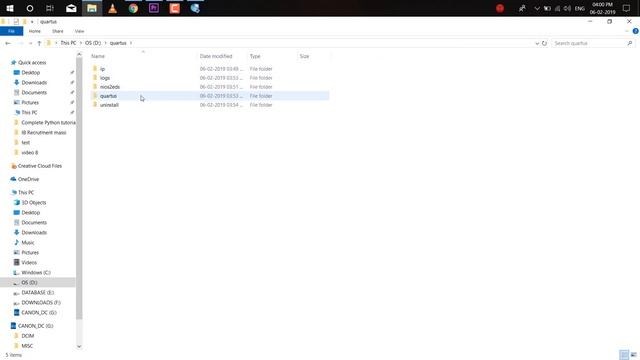Open the Home ribbon tab
Image resolution: width=640 pixels, height=360 pixels.
coord(35,31)
